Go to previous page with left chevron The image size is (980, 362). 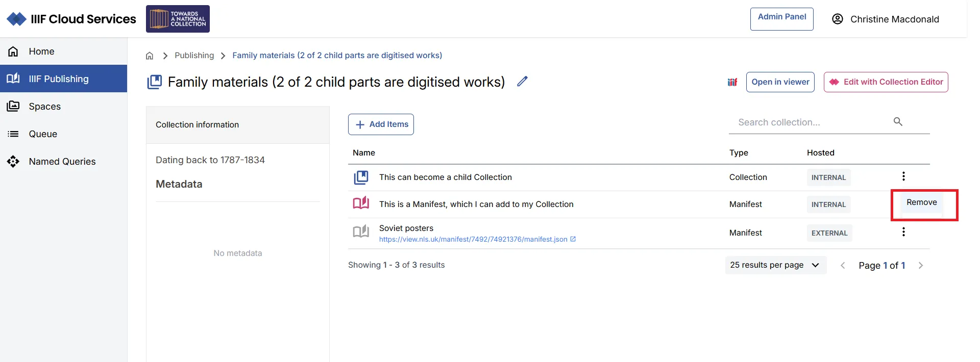click(843, 266)
